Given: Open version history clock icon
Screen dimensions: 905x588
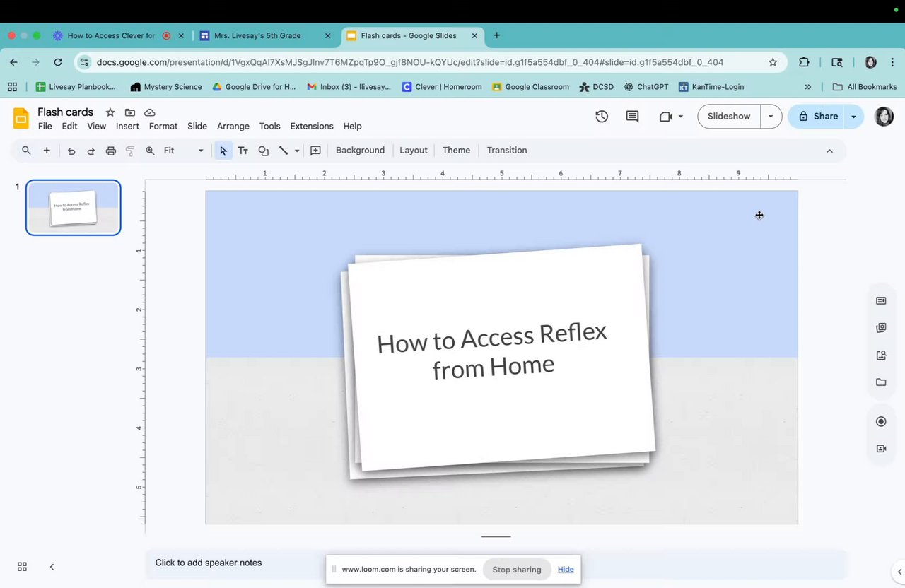Looking at the screenshot, I should (602, 117).
